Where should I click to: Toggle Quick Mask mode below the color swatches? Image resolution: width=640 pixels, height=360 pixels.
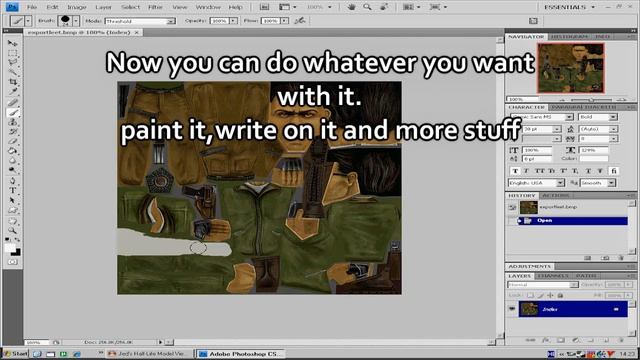(13, 262)
